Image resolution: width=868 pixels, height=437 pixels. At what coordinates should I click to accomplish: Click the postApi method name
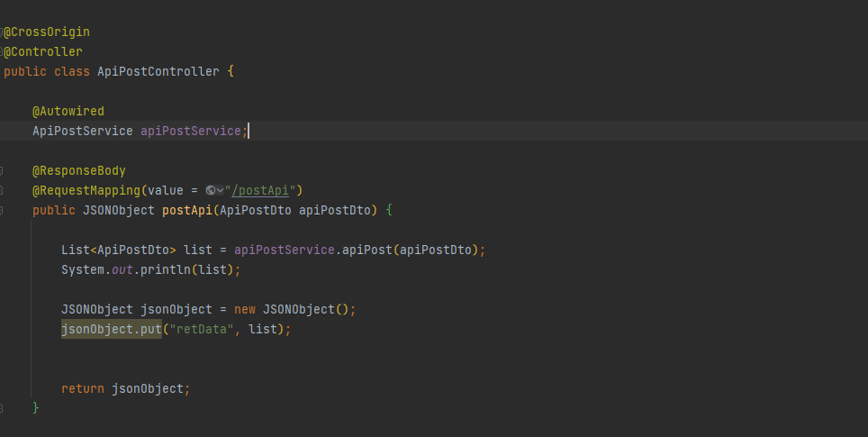pyautogui.click(x=187, y=211)
